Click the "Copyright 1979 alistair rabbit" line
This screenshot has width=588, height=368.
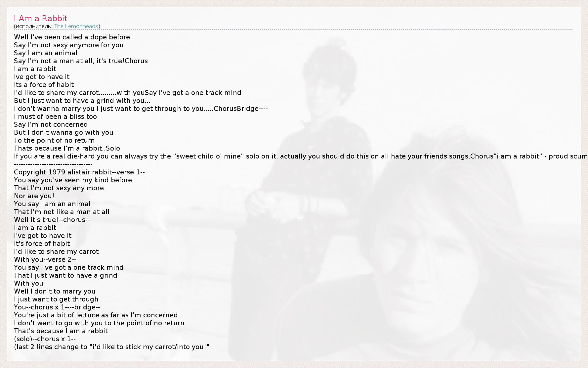coord(79,172)
